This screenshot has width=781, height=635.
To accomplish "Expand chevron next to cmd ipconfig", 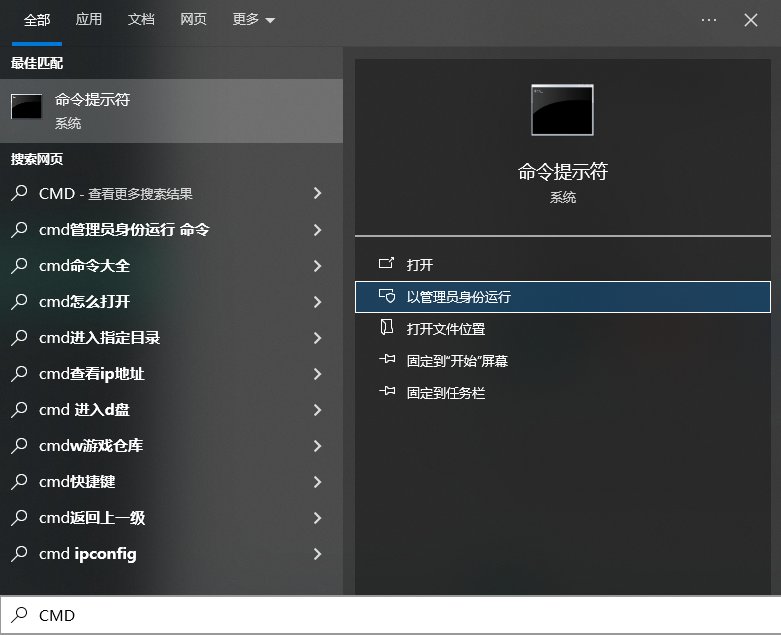I will pyautogui.click(x=317, y=554).
